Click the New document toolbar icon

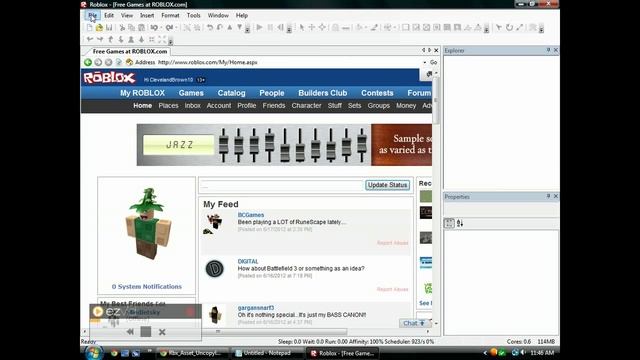coord(89,27)
